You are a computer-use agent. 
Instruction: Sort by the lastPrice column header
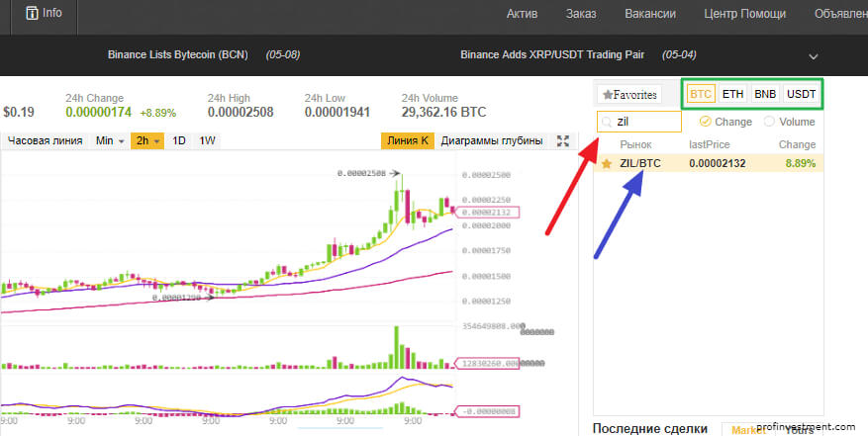click(x=709, y=144)
